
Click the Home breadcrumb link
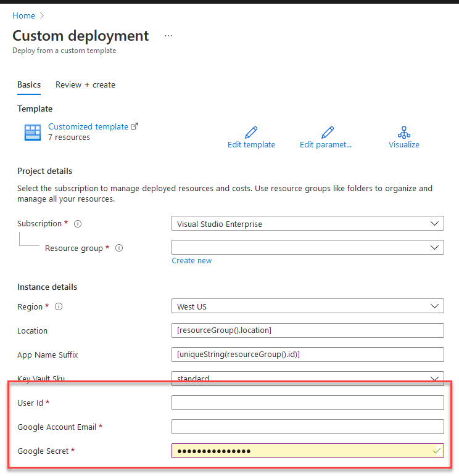23,15
